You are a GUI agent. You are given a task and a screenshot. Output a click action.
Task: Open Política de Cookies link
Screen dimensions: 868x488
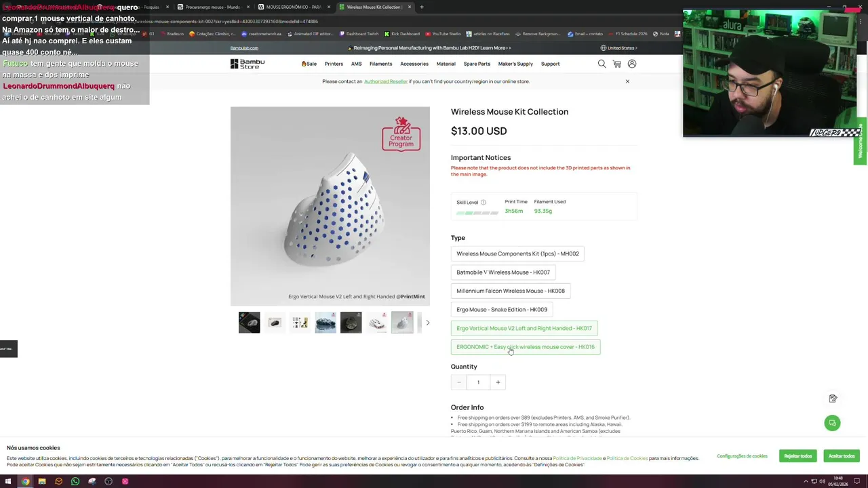[627, 458]
